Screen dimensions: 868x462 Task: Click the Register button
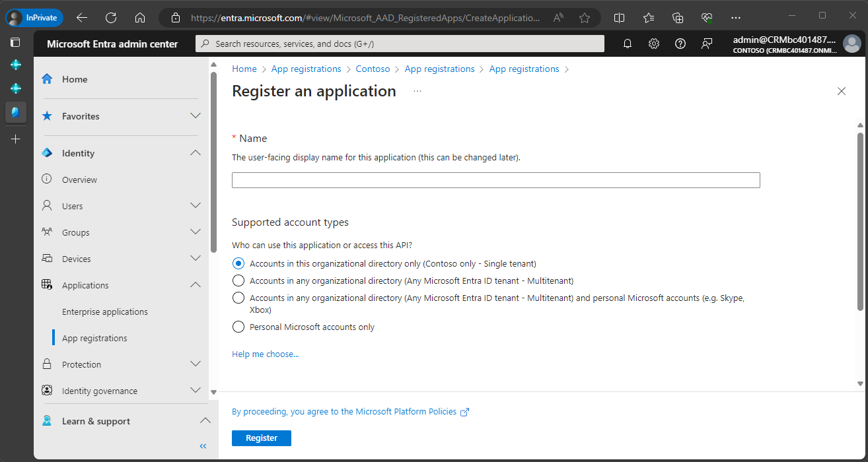[x=261, y=438]
